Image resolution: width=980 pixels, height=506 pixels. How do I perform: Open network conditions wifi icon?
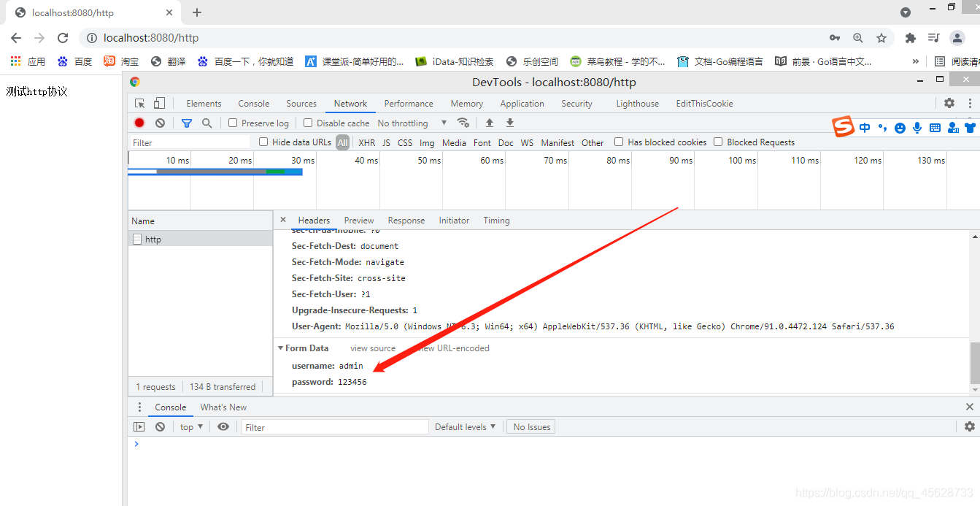point(463,123)
